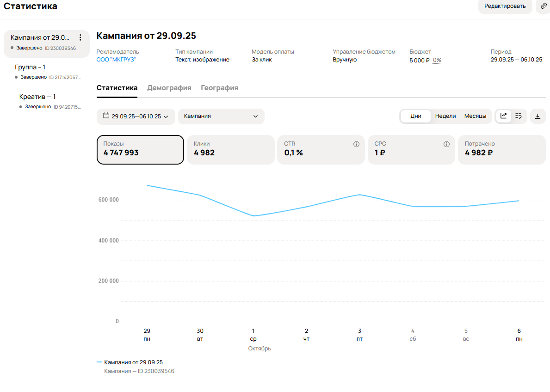Toggle blue campaign line in chart legend
This screenshot has height=392, width=550.
point(130,362)
